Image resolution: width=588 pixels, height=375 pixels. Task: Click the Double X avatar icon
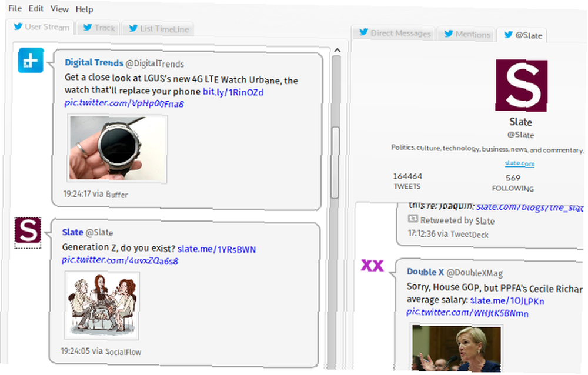click(x=372, y=266)
